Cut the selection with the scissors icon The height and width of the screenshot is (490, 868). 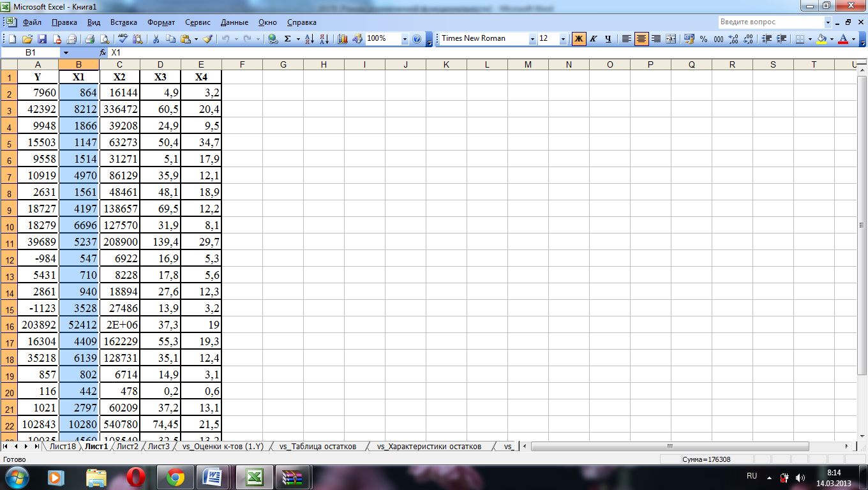(x=156, y=39)
